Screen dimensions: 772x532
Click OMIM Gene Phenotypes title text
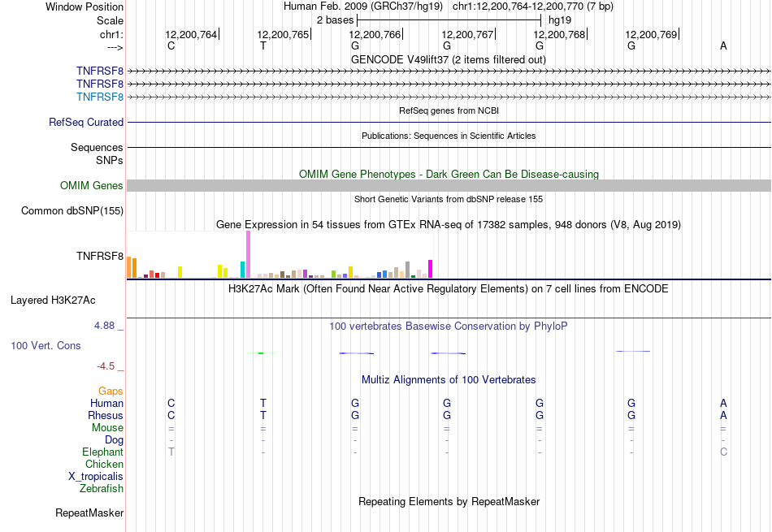point(449,174)
